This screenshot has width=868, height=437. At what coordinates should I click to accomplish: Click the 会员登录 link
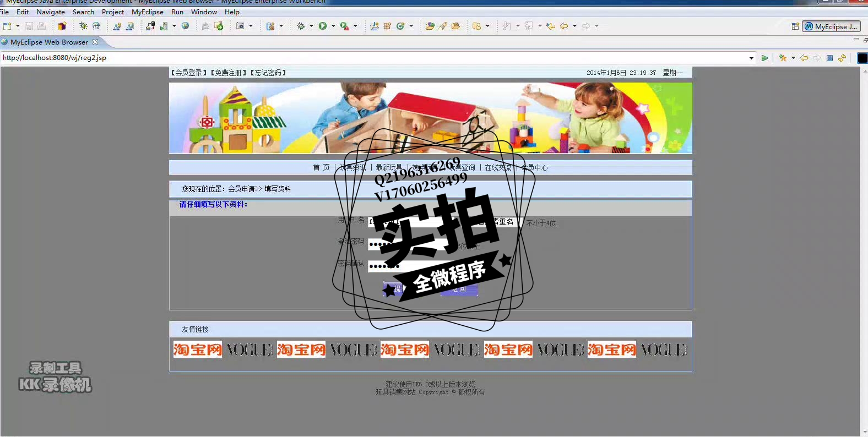click(189, 73)
